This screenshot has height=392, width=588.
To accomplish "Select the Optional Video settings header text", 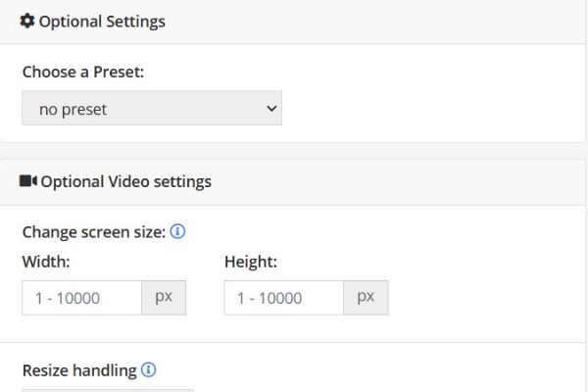I will pos(126,182).
